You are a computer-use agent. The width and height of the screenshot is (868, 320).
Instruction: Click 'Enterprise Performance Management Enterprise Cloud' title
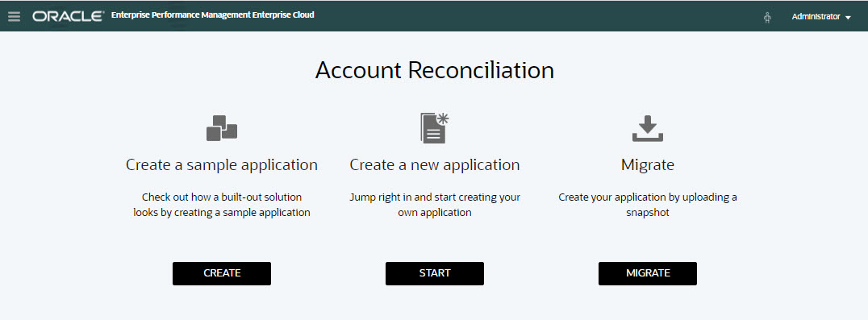(x=213, y=15)
